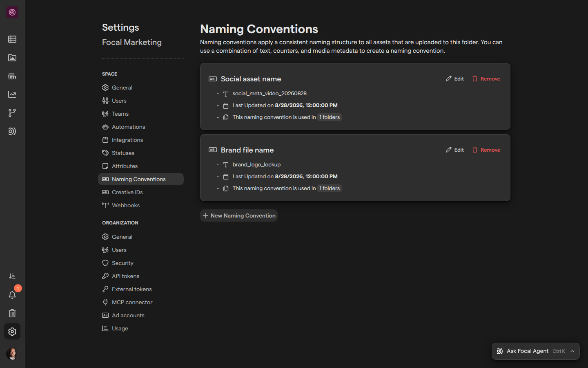Screen dimensions: 588x368
Task: Click the user profile avatar
Action: coord(12,354)
